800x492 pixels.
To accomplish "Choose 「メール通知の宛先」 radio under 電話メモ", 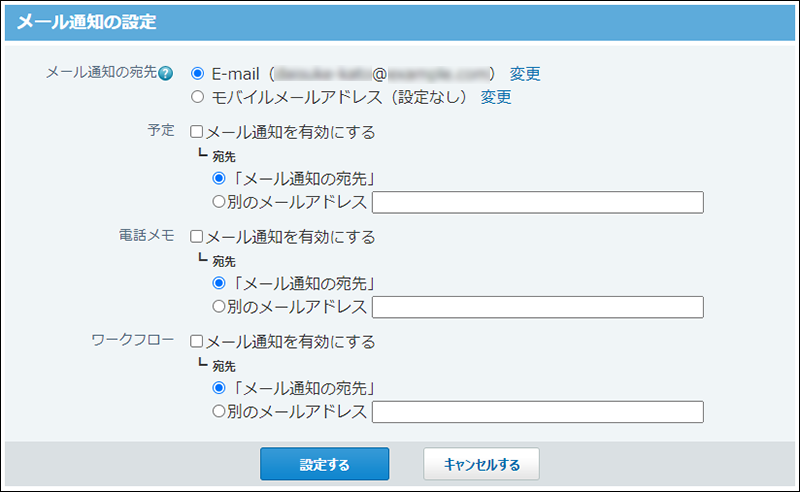I will click(219, 283).
